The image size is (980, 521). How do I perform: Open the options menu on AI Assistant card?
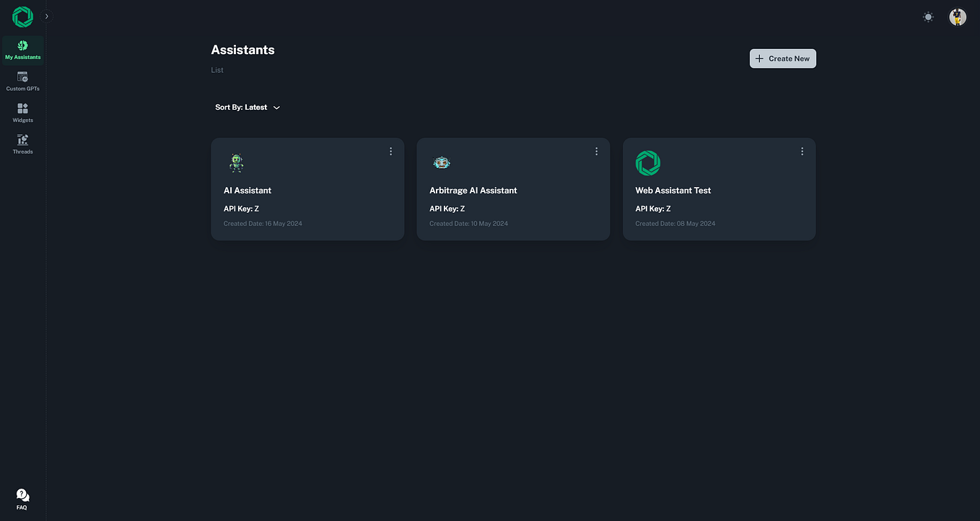pyautogui.click(x=390, y=151)
